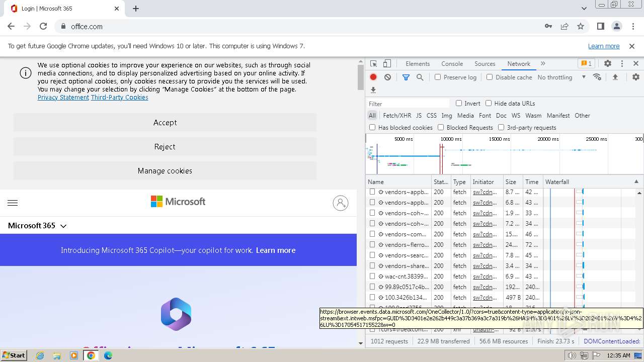Viewport: 644px width, 362px height.
Task: Open the No throttling dropdown
Action: (x=561, y=77)
